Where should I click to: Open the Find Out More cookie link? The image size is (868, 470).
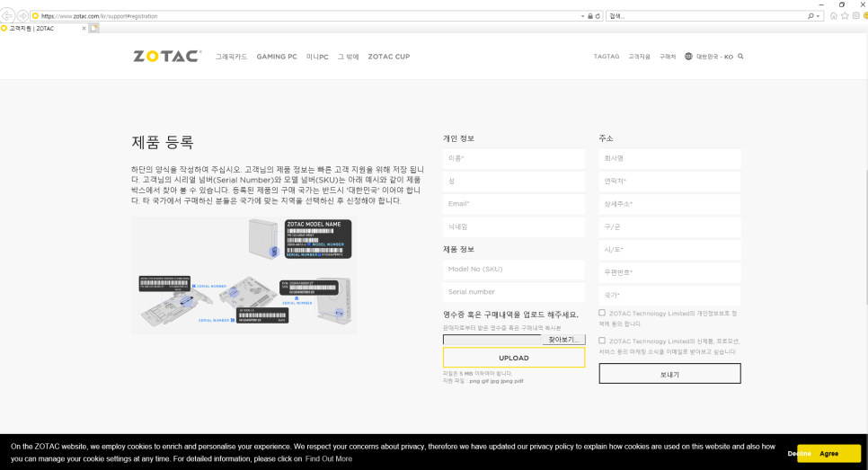tap(329, 458)
